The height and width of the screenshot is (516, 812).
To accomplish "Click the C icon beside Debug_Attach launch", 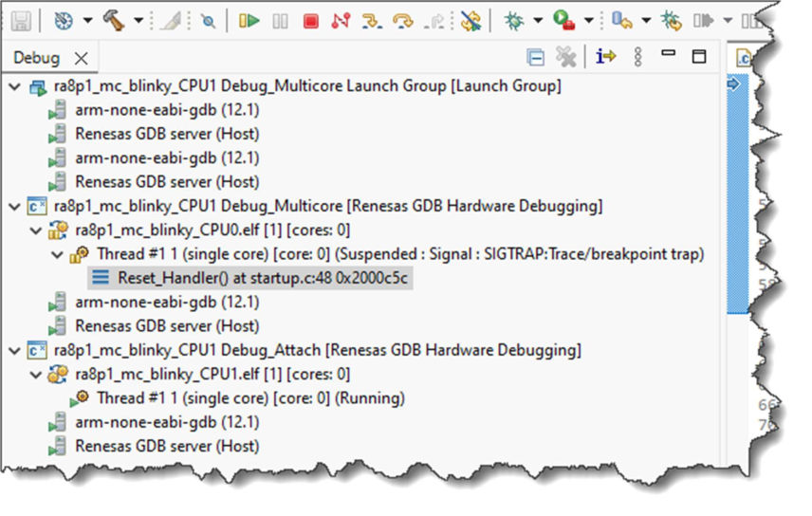I will click(x=37, y=351).
